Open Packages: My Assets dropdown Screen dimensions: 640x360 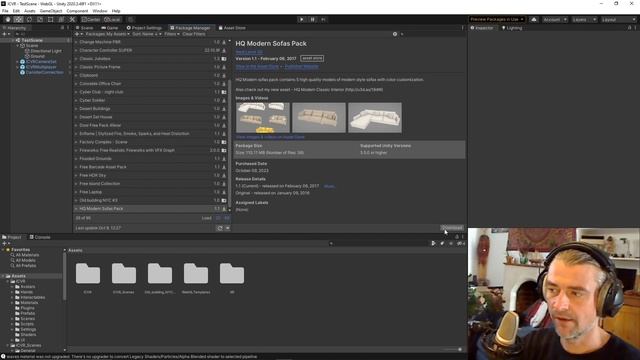pyautogui.click(x=107, y=34)
